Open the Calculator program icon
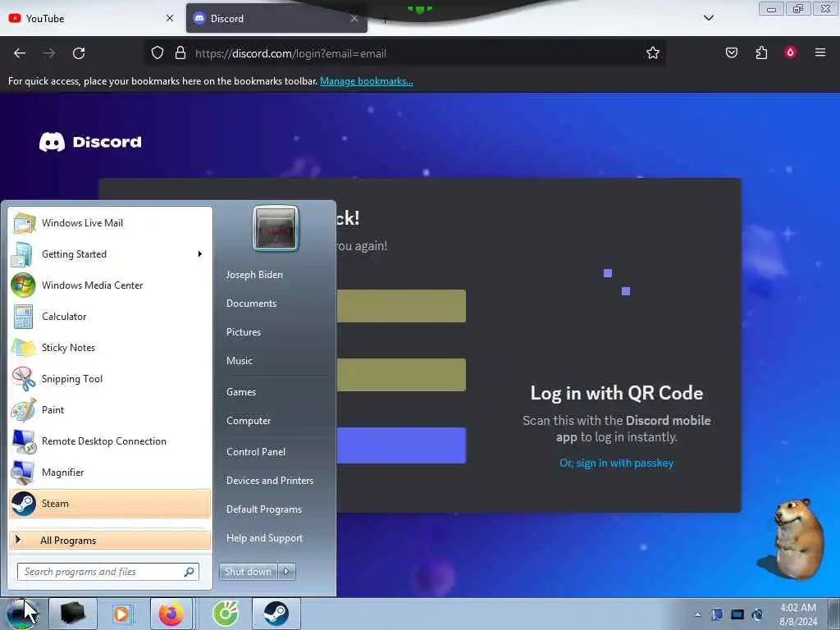Viewport: 840px width, 630px height. (23, 316)
